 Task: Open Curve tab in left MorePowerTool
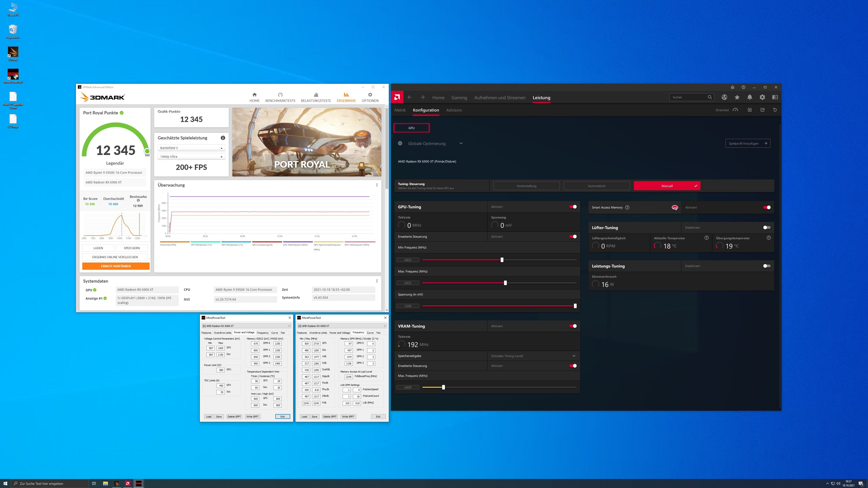[x=275, y=333]
